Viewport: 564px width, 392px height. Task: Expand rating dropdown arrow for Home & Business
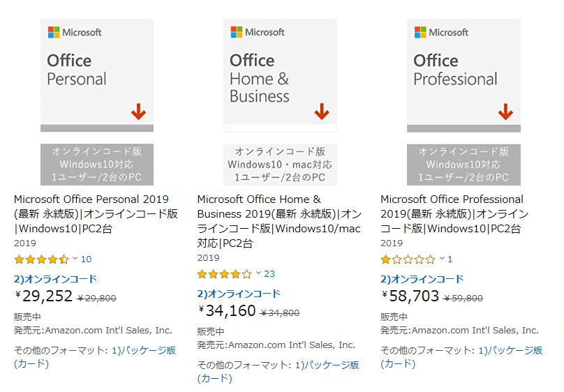pos(258,273)
